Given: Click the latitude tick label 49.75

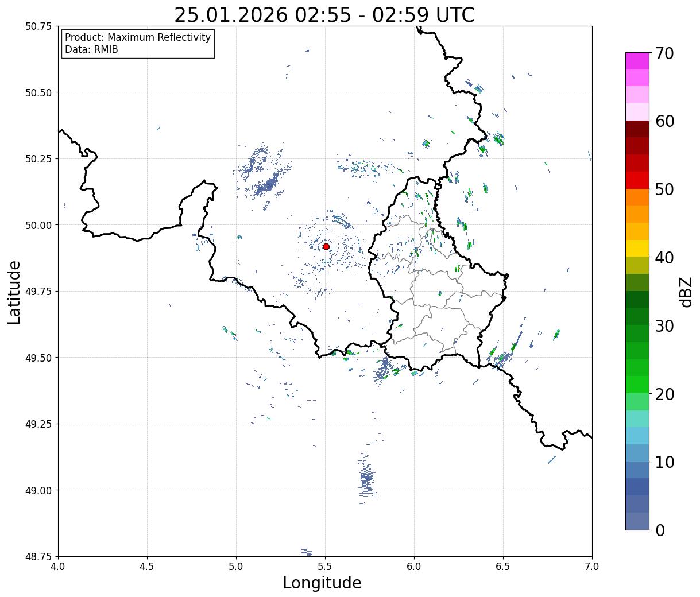Looking at the screenshot, I should coord(38,292).
